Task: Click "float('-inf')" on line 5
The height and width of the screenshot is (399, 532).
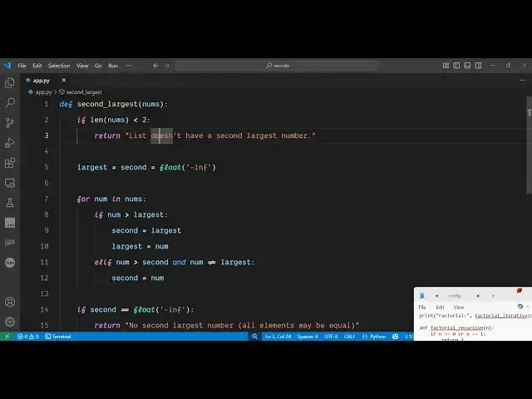Action: click(188, 167)
